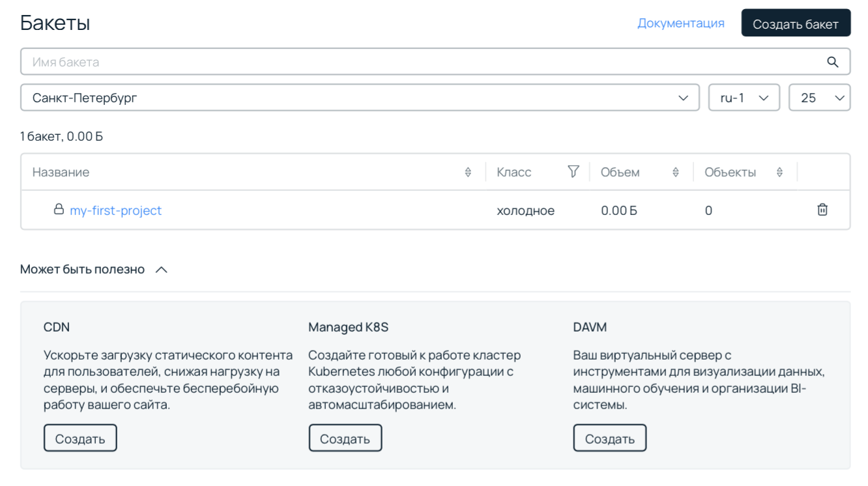Click the search magnifier icon
Screen dimensions: 868x486
(x=832, y=62)
